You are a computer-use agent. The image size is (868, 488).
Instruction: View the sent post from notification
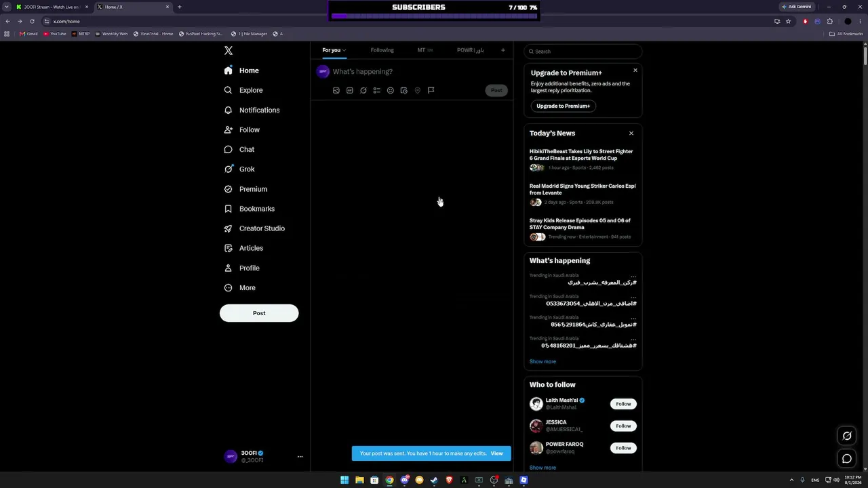[x=497, y=453]
